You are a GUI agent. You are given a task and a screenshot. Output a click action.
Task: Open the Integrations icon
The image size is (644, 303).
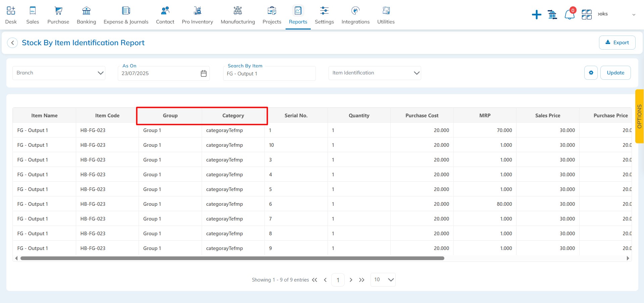click(x=355, y=11)
